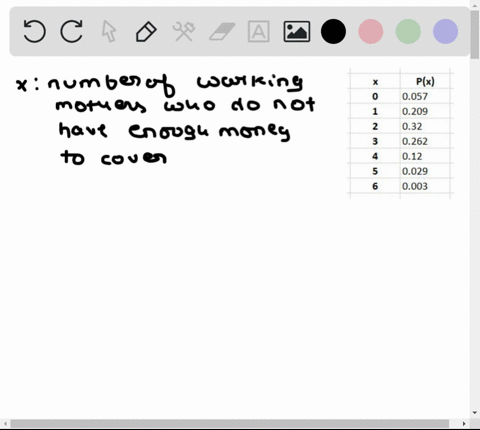
Task: Pick the pink color swatch
Action: [371, 31]
